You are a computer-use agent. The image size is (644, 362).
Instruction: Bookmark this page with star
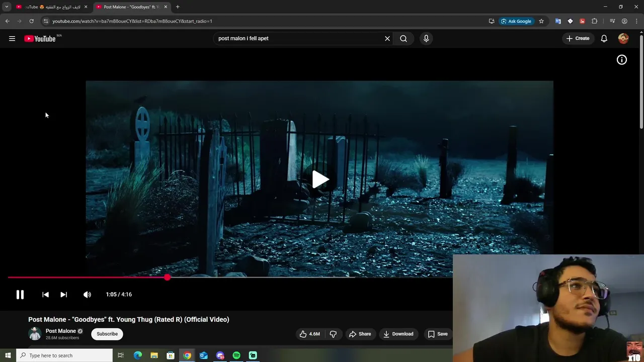(x=541, y=21)
